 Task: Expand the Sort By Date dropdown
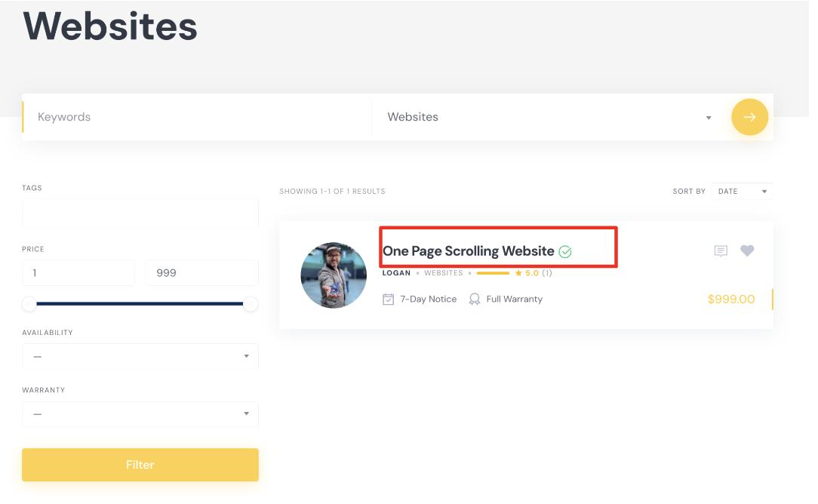742,192
